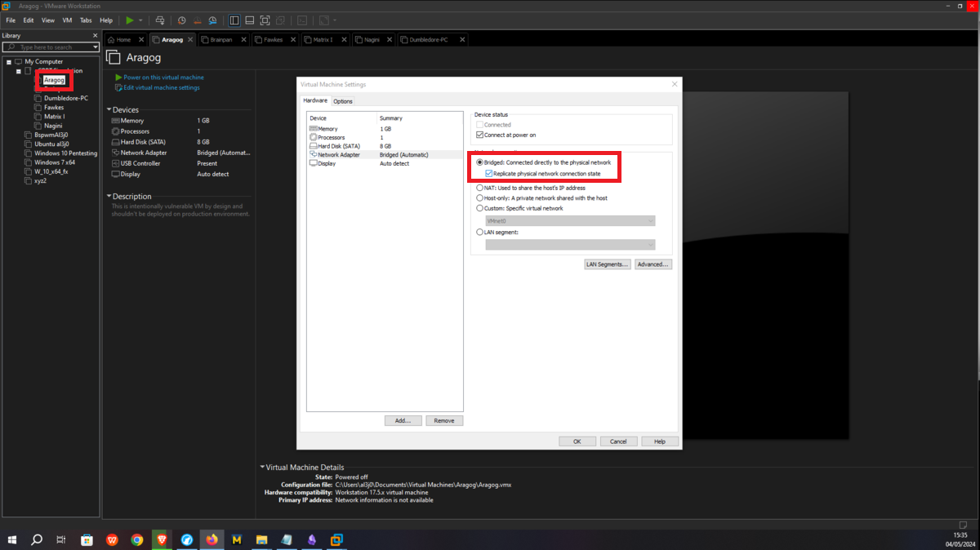The height and width of the screenshot is (550, 980).
Task: Open the stretch guest dropdown arrow in toolbar
Action: coord(335,20)
